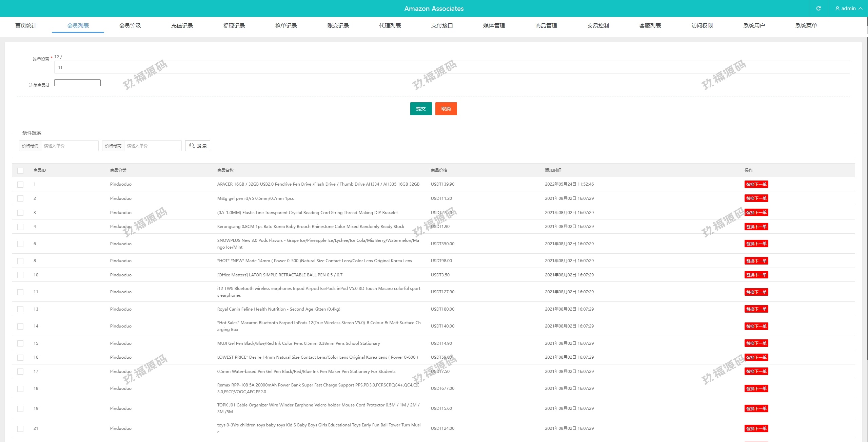Toggle checkbox for product ID 18
Screen dimensions: 868x442
coord(20,388)
